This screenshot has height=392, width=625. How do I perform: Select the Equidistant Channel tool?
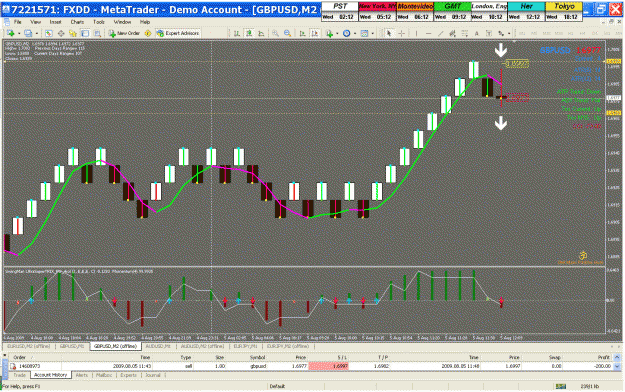(x=452, y=33)
